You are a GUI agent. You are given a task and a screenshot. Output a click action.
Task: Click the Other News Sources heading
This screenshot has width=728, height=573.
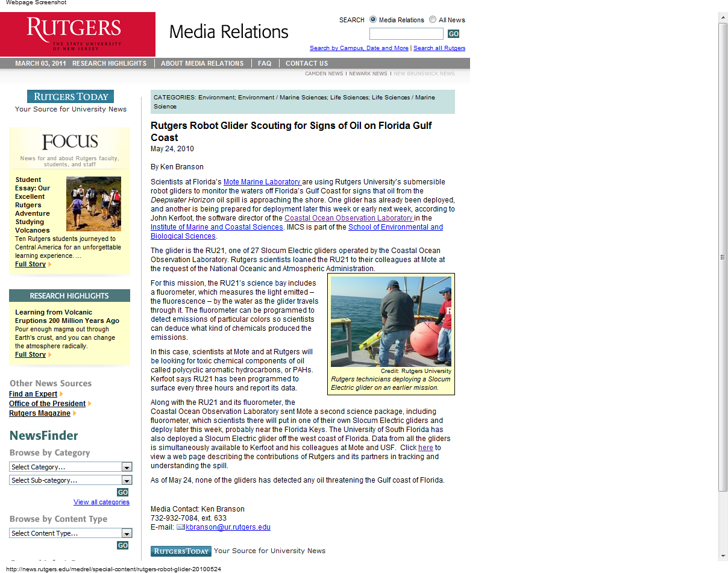(51, 383)
